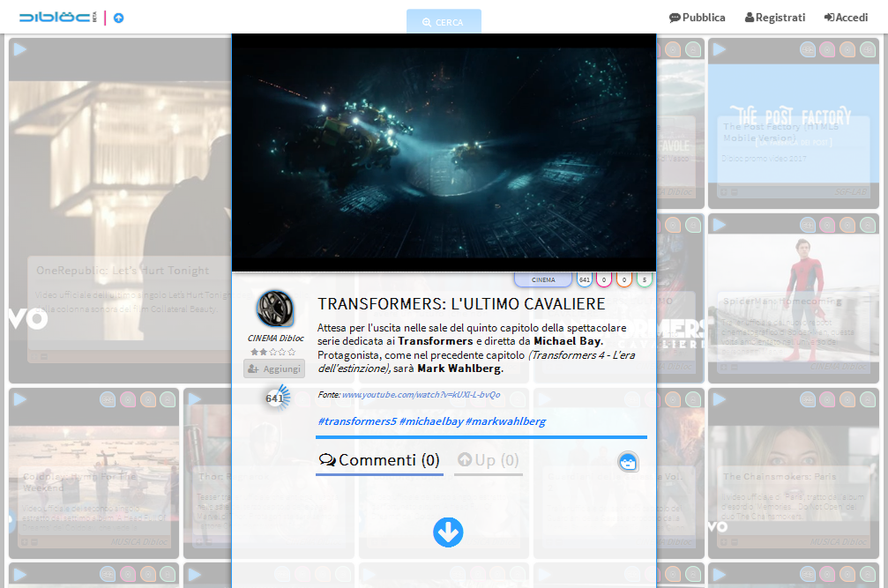Open the Registrati menu item
The height and width of the screenshot is (588, 888).
(775, 18)
